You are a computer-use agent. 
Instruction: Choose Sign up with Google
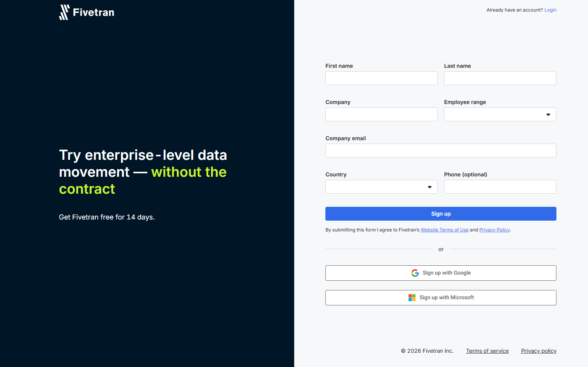click(441, 273)
